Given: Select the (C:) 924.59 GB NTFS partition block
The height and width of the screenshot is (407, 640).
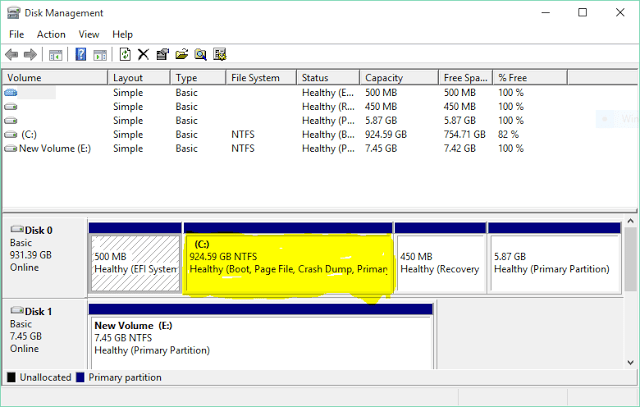Looking at the screenshot, I should click(288, 258).
